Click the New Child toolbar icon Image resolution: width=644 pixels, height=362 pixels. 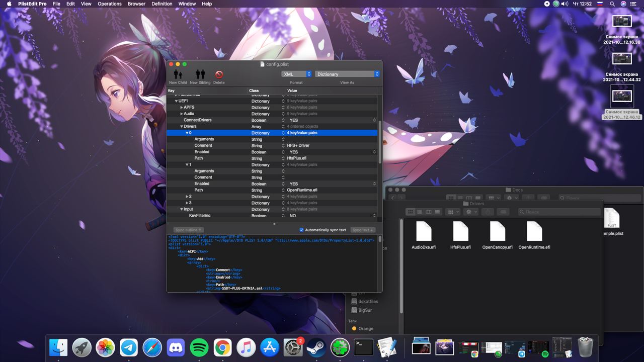click(178, 74)
